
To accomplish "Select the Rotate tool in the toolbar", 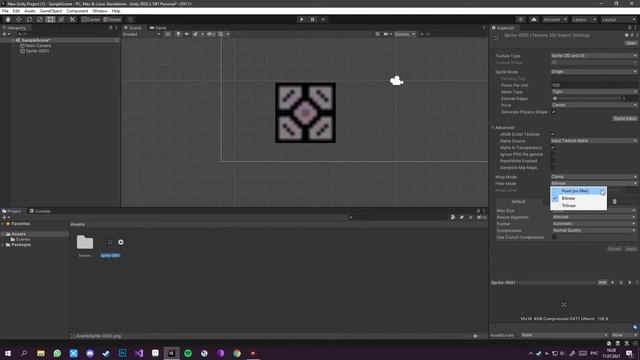I will click(29, 19).
